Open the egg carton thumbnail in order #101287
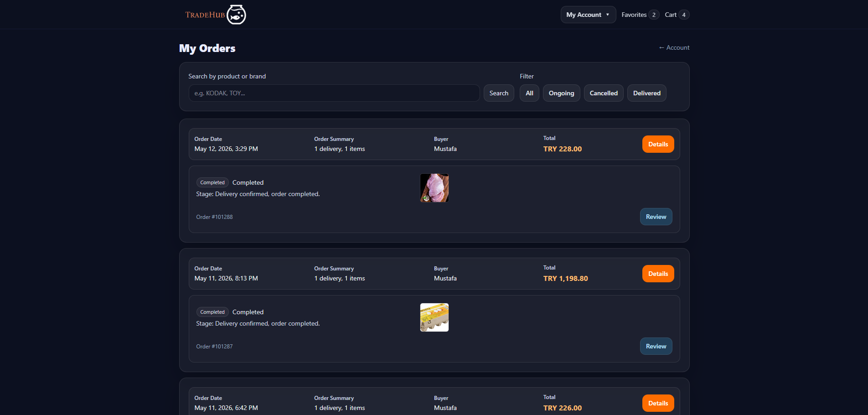The height and width of the screenshot is (415, 868). [x=434, y=317]
